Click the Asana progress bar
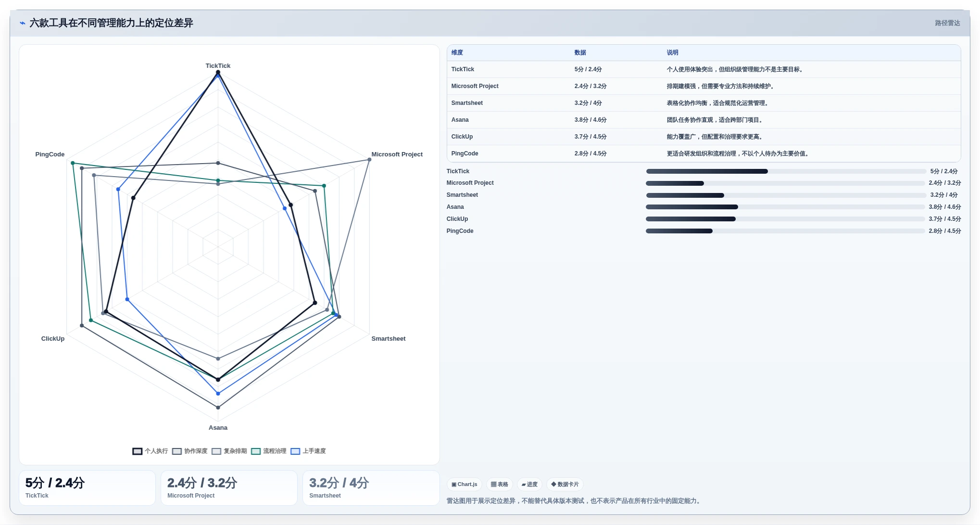 786,207
